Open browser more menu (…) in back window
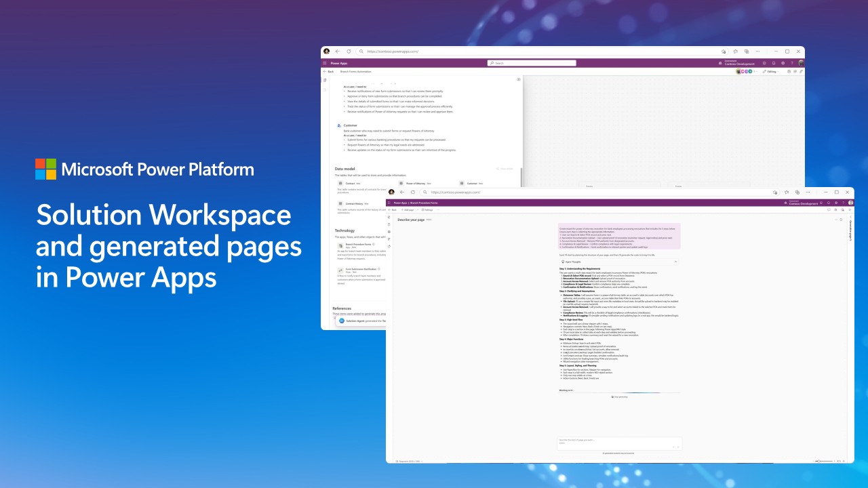Image resolution: width=868 pixels, height=488 pixels. click(757, 52)
